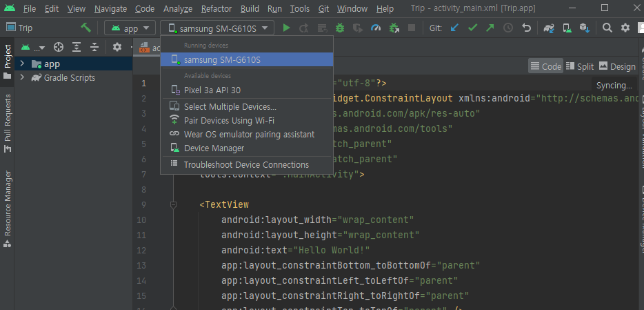Open the Git menu
Viewport: 644px width, 310px height.
pos(323,9)
